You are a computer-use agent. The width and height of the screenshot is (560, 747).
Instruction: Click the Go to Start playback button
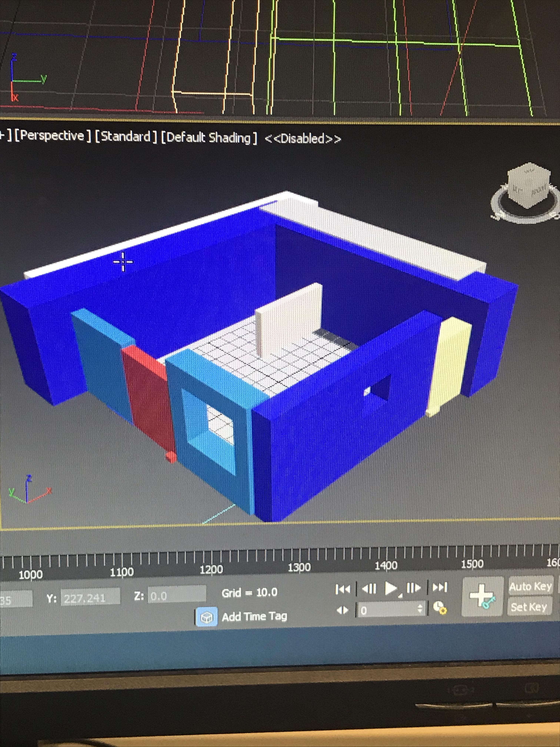coord(343,589)
